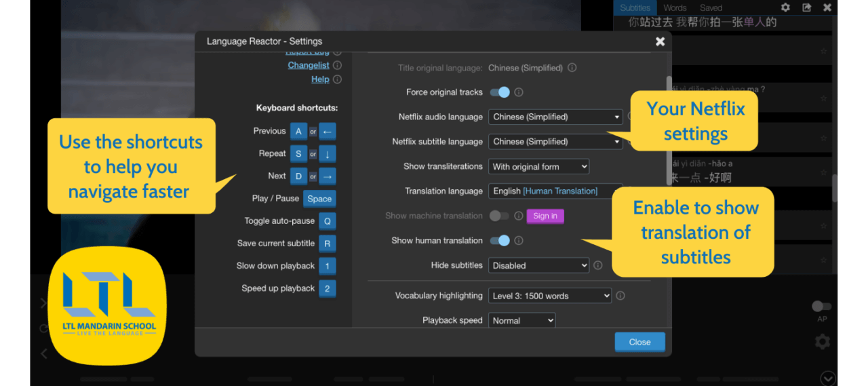
Task: Click the down arrow key for Repeat
Action: pyautogui.click(x=327, y=154)
